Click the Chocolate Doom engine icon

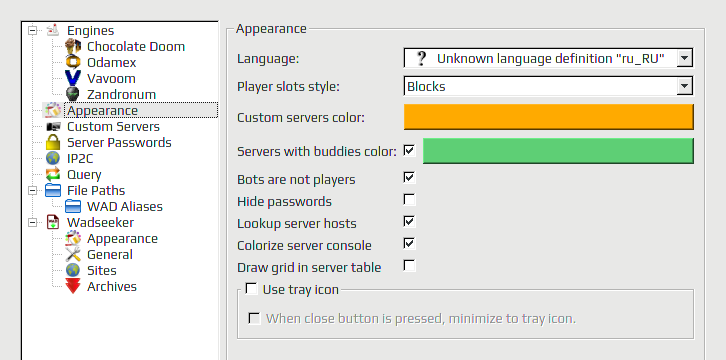(x=73, y=46)
